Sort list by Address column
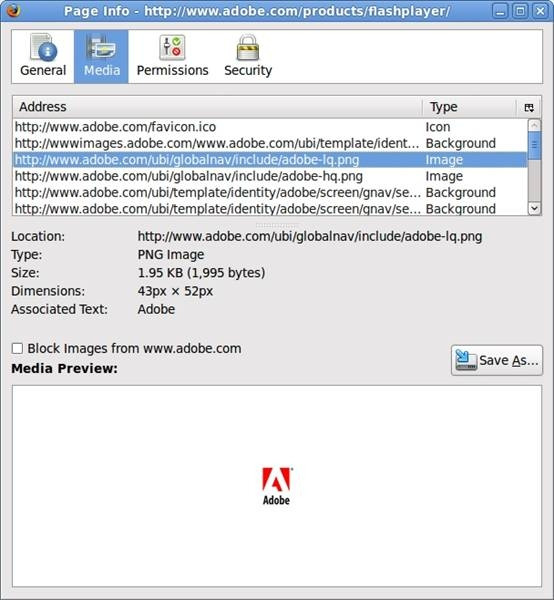The image size is (554, 600). (x=217, y=107)
